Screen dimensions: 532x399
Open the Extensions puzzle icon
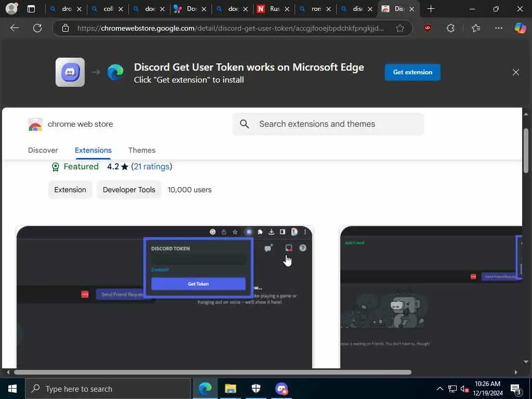[x=450, y=28]
